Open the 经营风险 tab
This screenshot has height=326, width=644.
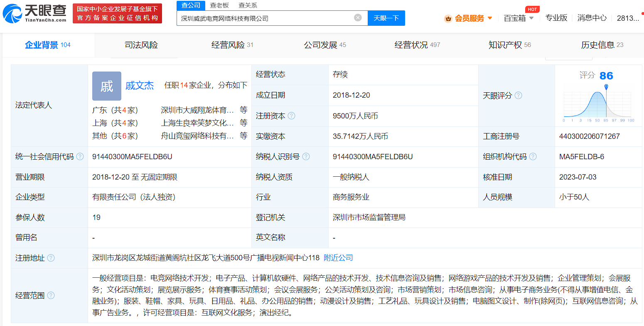tap(232, 45)
